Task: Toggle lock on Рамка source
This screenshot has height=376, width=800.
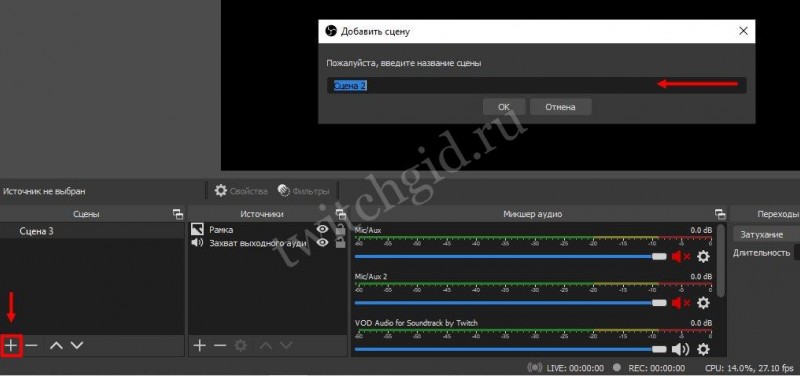Action: click(340, 230)
